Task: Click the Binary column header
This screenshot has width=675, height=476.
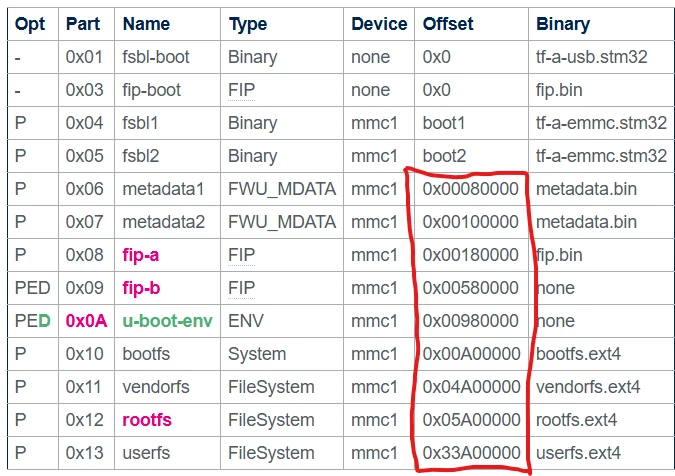Action: point(563,24)
